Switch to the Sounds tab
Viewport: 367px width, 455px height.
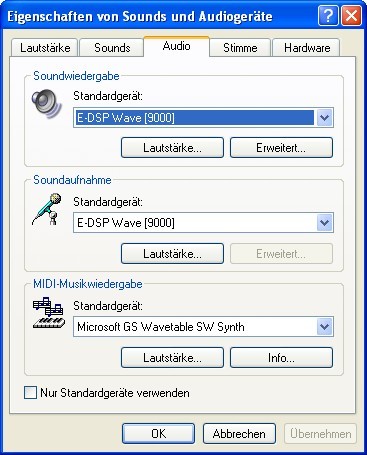pos(112,48)
